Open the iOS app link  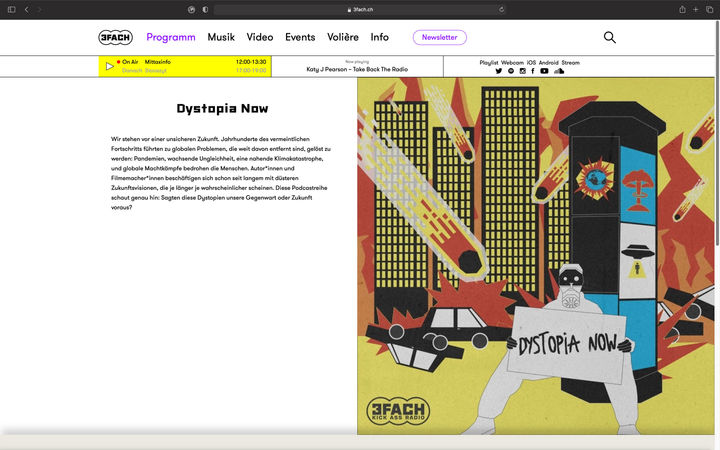coord(531,62)
